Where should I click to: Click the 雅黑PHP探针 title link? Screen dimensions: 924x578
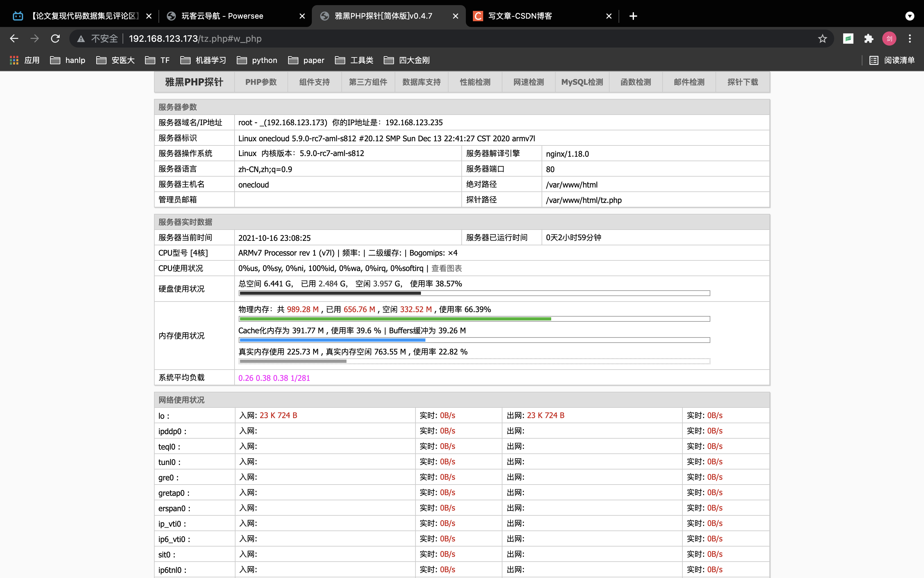[x=194, y=82]
